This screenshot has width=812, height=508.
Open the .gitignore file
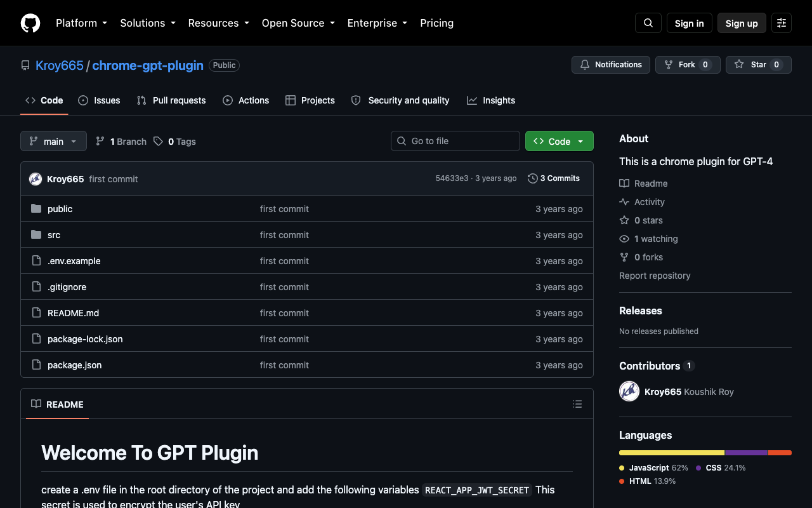pos(67,287)
